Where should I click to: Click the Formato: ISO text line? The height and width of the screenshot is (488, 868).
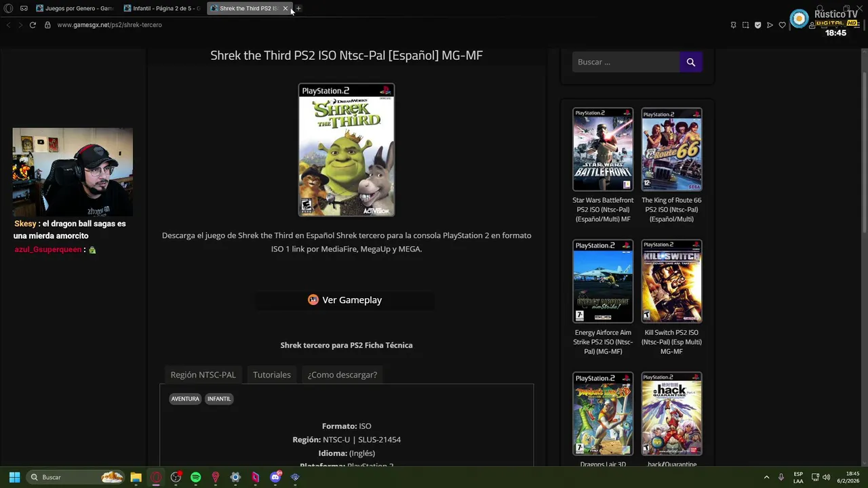347,426
